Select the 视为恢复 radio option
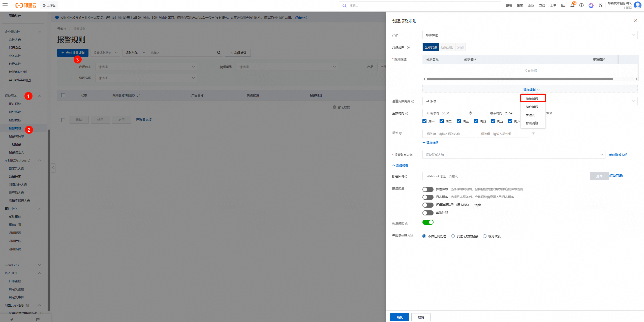This screenshot has width=644, height=322. 485,236
